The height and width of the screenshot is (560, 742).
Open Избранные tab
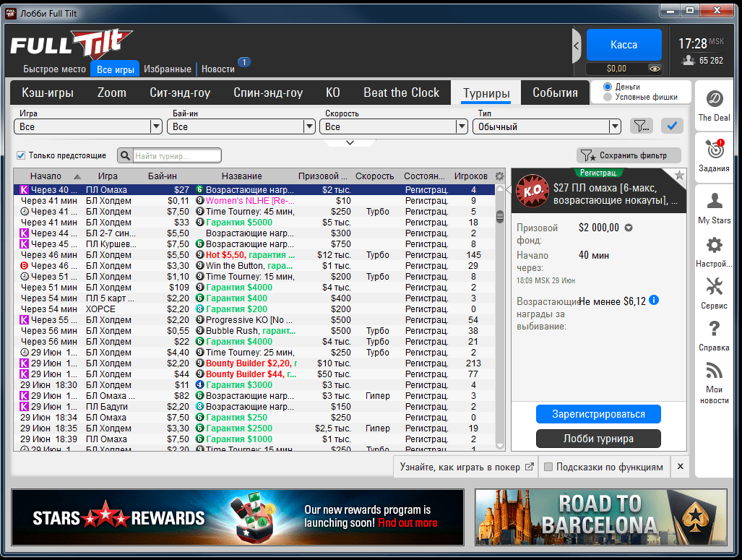(168, 69)
